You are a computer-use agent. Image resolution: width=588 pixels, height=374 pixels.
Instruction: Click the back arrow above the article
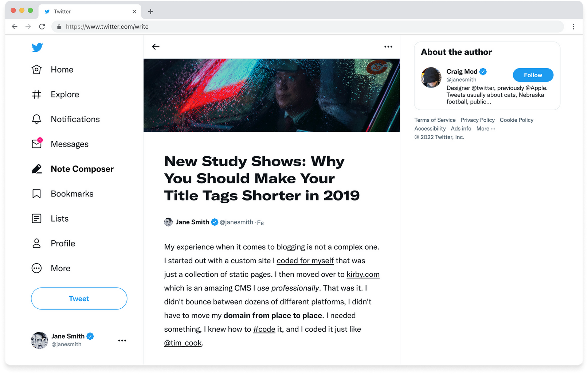pyautogui.click(x=156, y=47)
